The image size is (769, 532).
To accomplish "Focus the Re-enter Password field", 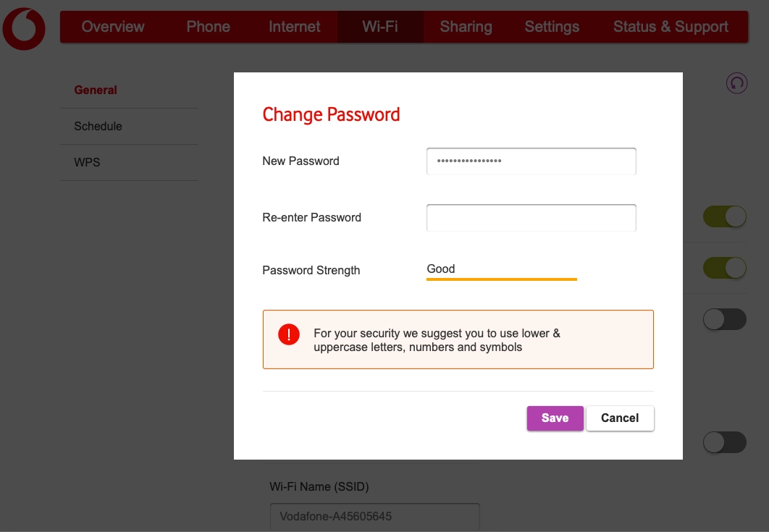I will [x=531, y=218].
